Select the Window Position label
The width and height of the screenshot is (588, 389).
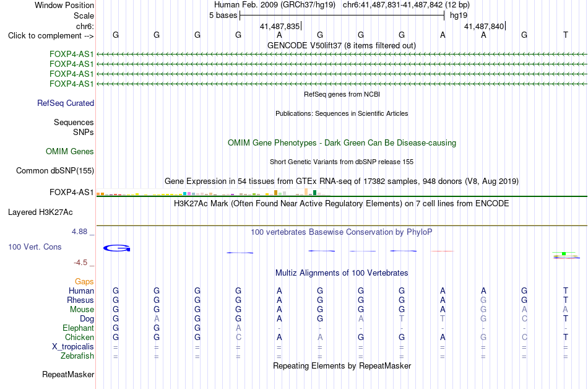click(x=64, y=5)
